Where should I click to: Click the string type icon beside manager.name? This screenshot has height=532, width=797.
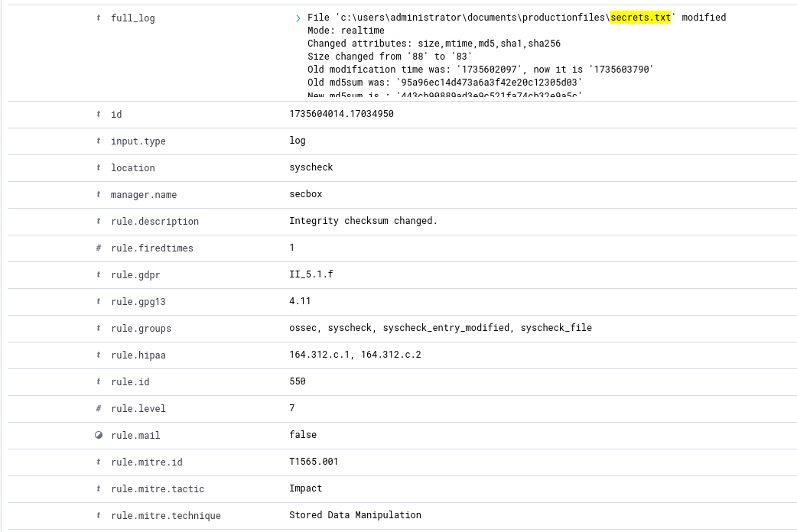point(98,194)
